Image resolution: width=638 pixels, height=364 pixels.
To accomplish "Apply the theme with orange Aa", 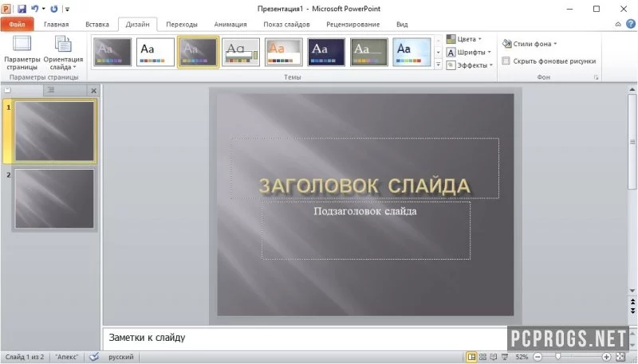I will click(284, 52).
